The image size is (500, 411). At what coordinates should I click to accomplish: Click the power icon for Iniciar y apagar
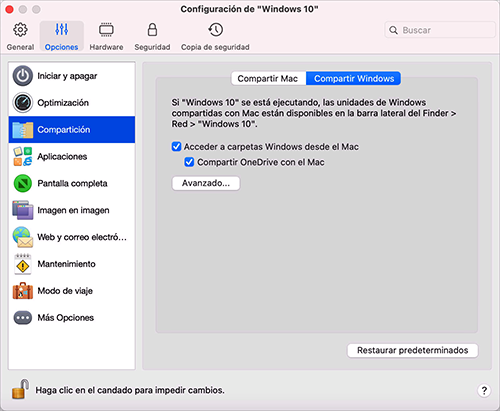coord(23,76)
